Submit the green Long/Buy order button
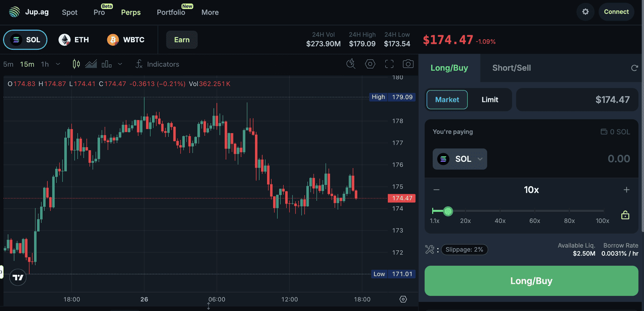The width and height of the screenshot is (644, 311). (531, 281)
